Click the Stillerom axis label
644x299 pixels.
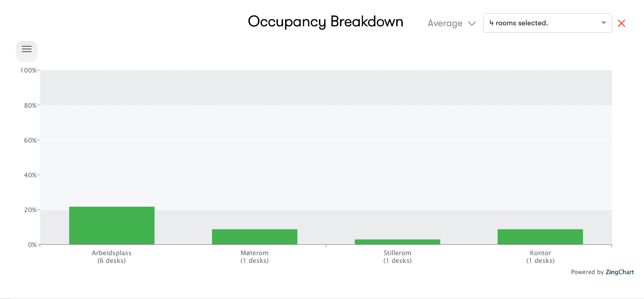tap(397, 253)
